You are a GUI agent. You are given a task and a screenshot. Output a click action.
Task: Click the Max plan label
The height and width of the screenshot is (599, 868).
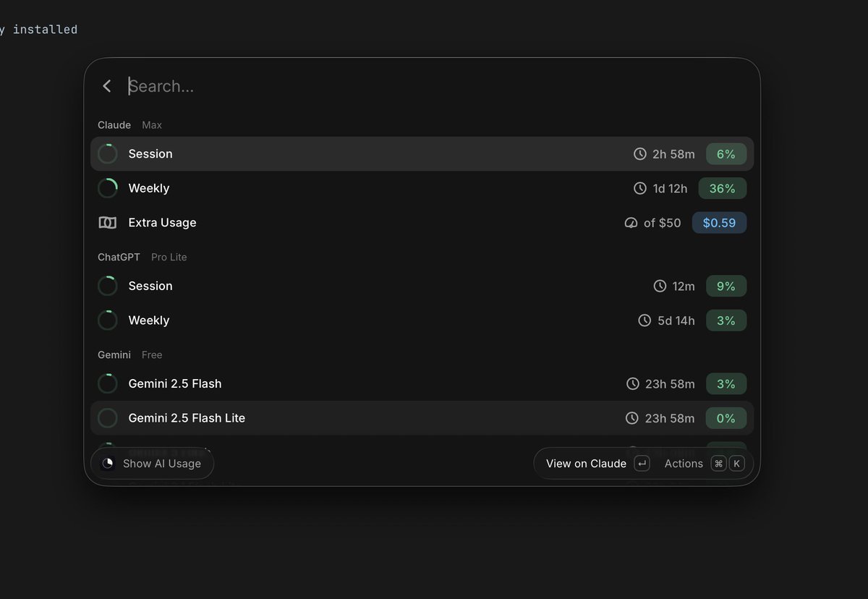152,125
